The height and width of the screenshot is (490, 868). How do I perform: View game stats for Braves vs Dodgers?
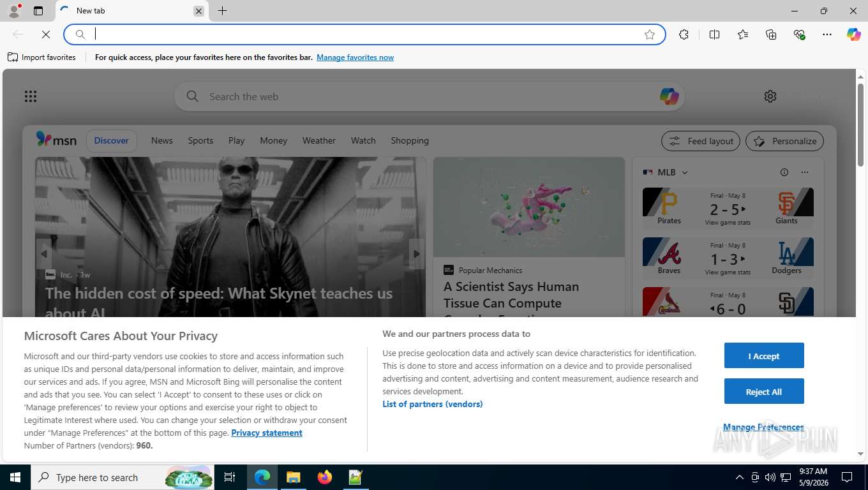[x=728, y=272]
